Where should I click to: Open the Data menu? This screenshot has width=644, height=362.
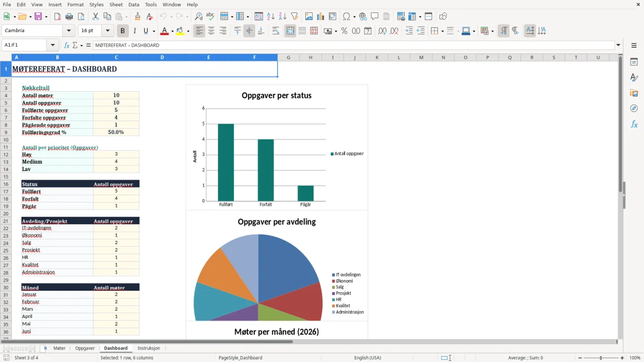point(134,4)
